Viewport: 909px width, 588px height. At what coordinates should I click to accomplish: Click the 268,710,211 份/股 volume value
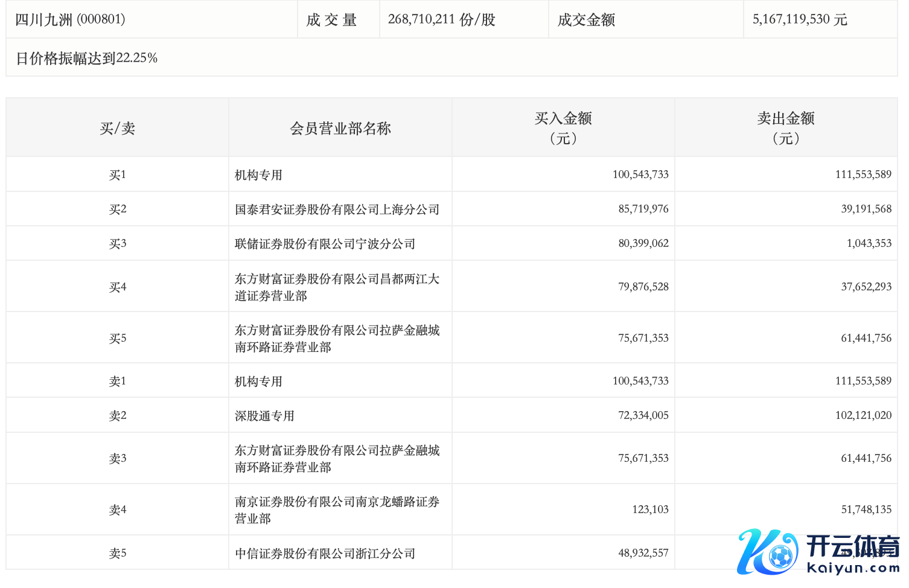point(441,19)
